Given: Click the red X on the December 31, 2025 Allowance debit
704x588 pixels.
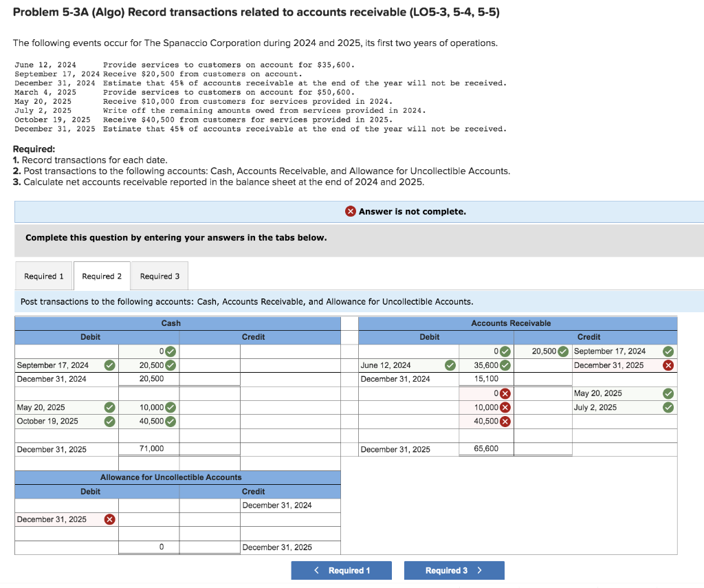Looking at the screenshot, I should pos(109,519).
